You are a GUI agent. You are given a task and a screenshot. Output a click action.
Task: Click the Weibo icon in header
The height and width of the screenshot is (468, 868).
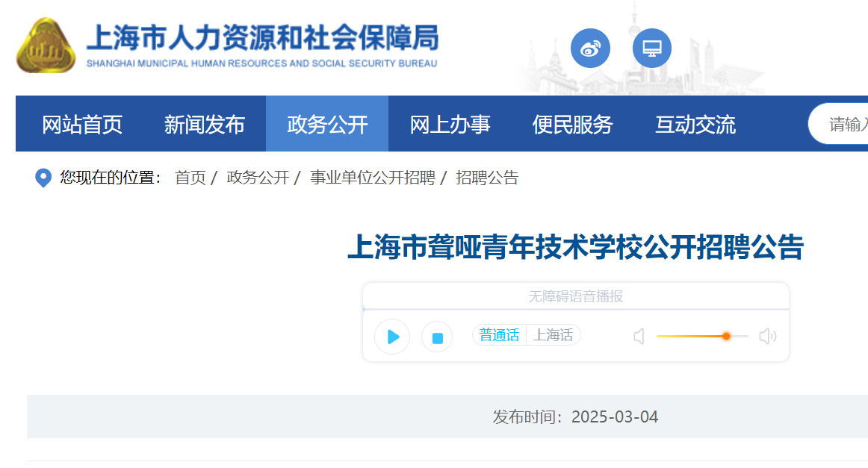click(590, 49)
